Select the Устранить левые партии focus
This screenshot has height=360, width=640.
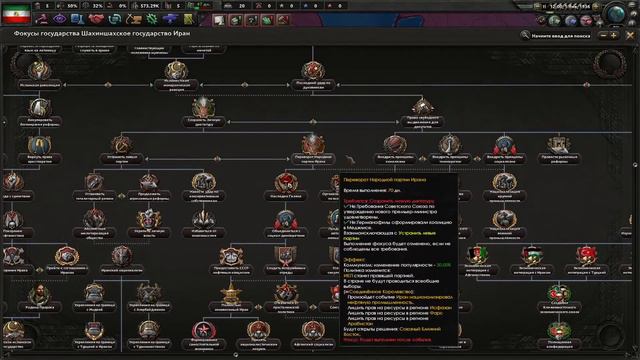(122, 149)
